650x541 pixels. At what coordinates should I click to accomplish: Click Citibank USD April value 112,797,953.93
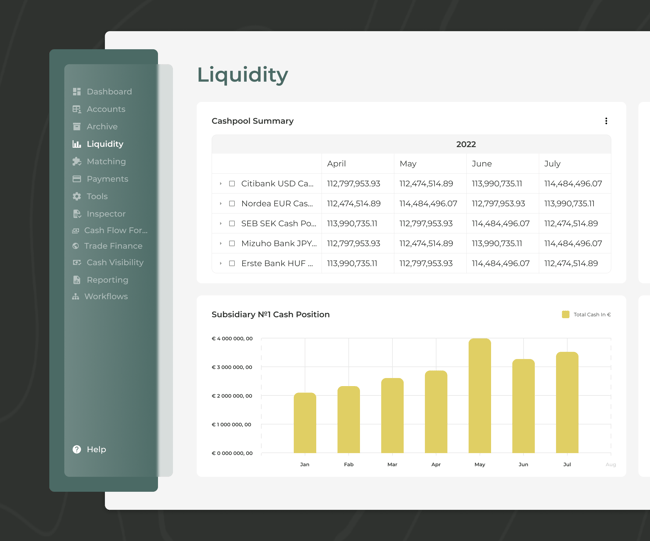(x=353, y=184)
